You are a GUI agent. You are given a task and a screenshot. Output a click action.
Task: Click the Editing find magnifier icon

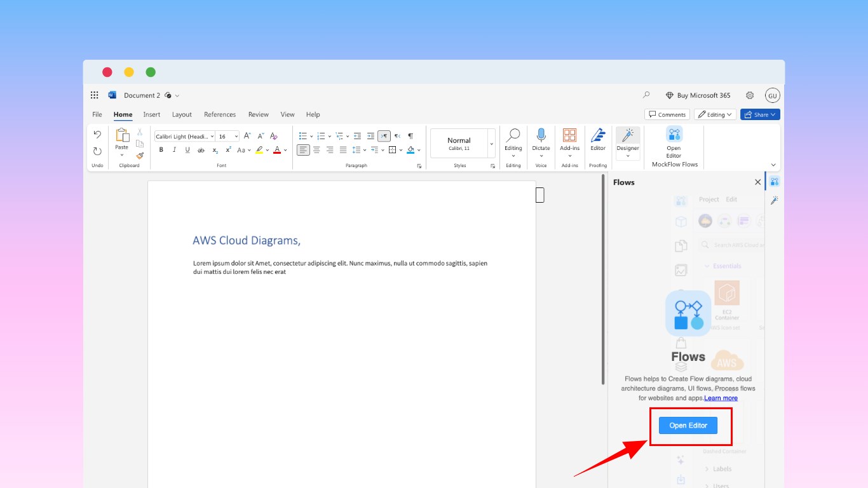tap(513, 135)
